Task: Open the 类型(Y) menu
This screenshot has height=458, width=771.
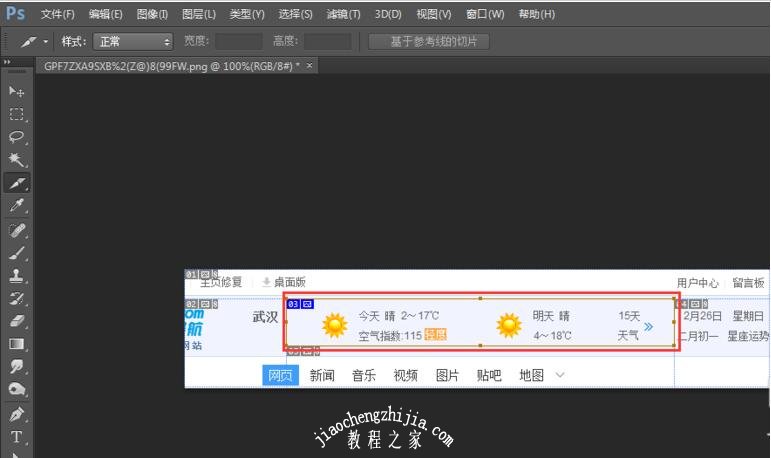Action: [247, 14]
